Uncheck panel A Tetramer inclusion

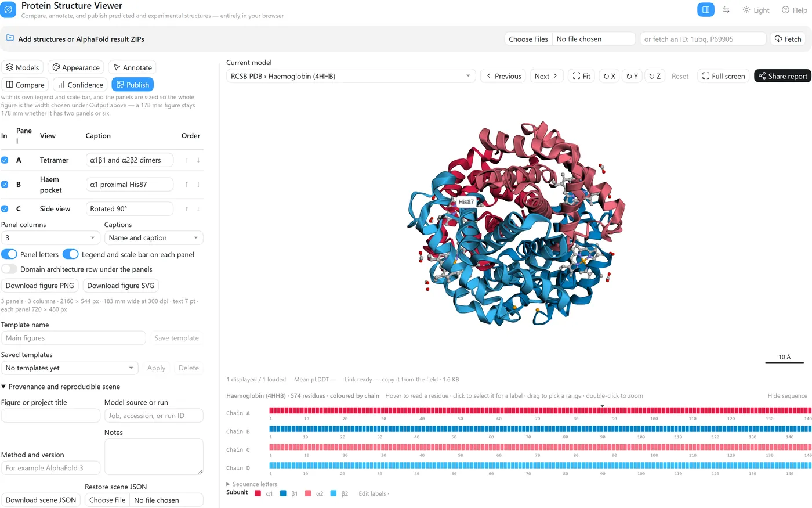coord(5,160)
